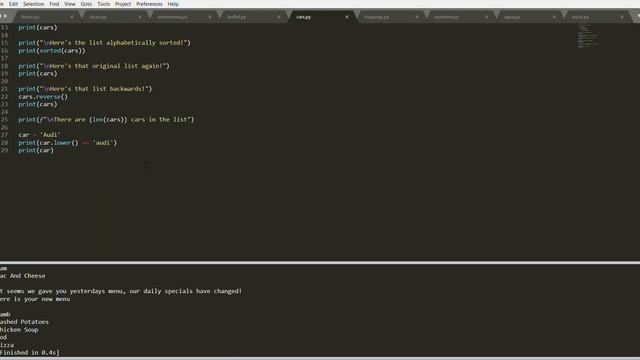
Task: Close the ages.py tab
Action: 554,17
